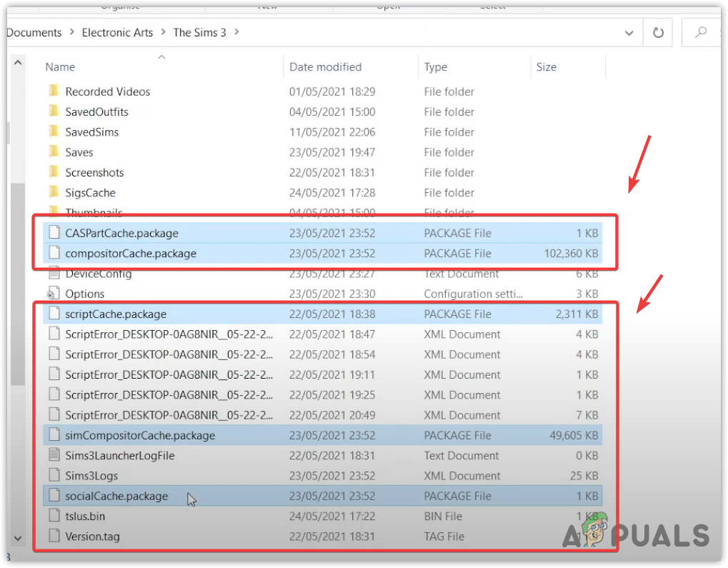Select the Saves folder name
Screen dimensions: 728x568
[x=79, y=152]
